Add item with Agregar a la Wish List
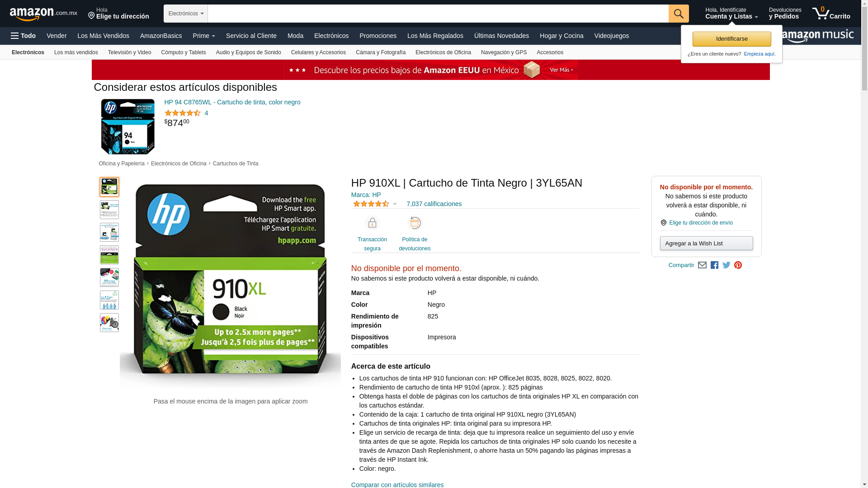Image resolution: width=868 pixels, height=488 pixels. [x=706, y=244]
